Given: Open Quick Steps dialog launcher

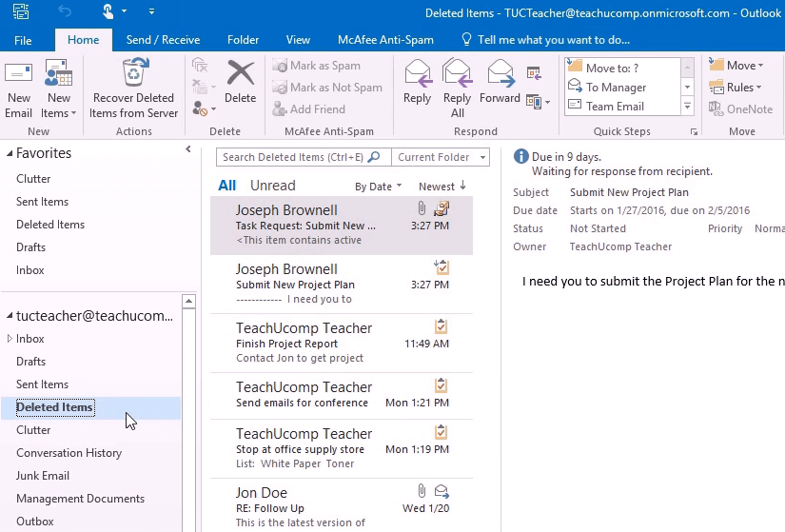Looking at the screenshot, I should coord(694,131).
